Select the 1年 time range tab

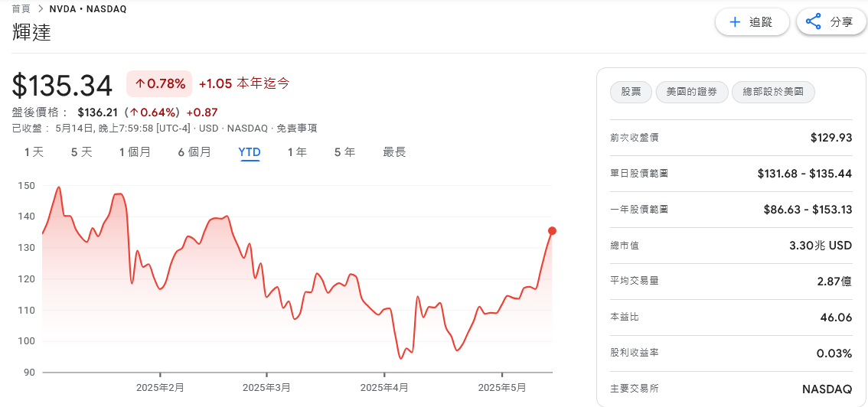click(297, 152)
